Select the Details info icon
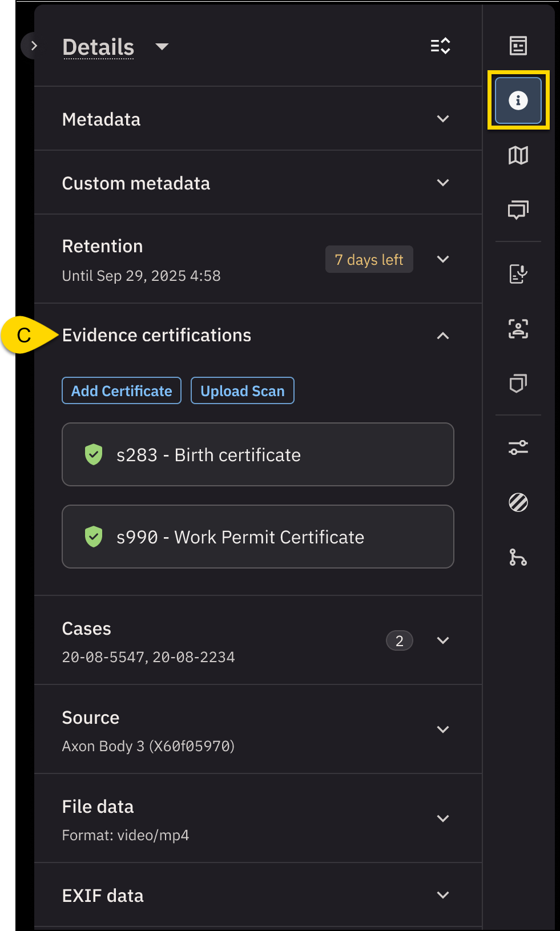Image resolution: width=560 pixels, height=931 pixels. pyautogui.click(x=518, y=100)
